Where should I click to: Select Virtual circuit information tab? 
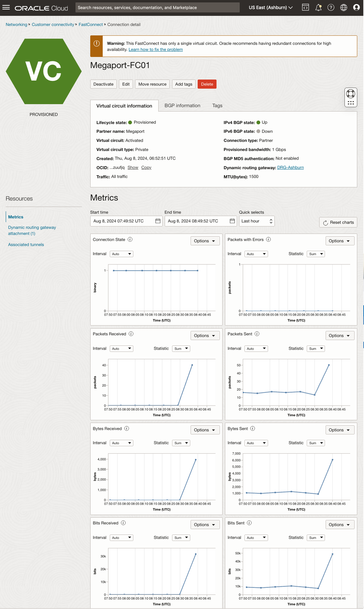tap(124, 106)
